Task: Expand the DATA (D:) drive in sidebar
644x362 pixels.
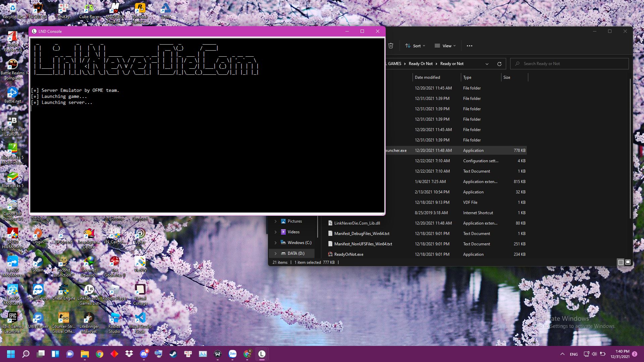Action: coord(275,253)
